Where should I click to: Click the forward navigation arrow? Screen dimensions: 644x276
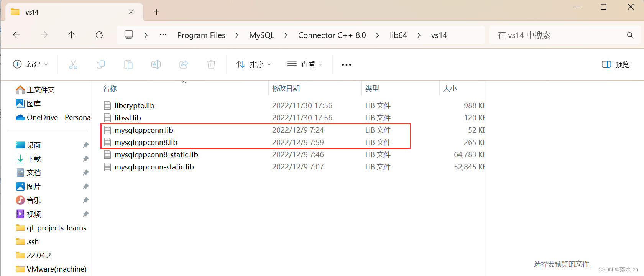click(44, 35)
